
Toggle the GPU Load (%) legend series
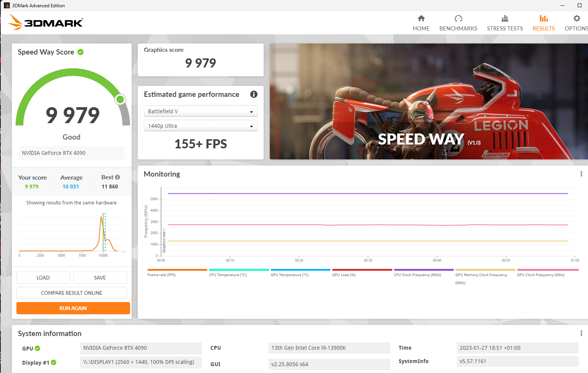(x=362, y=273)
